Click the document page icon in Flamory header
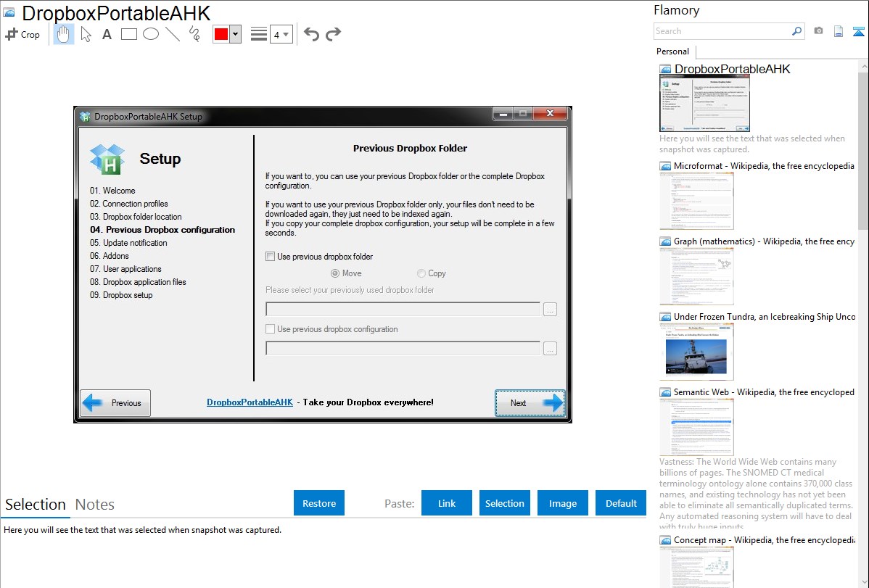 click(x=839, y=31)
